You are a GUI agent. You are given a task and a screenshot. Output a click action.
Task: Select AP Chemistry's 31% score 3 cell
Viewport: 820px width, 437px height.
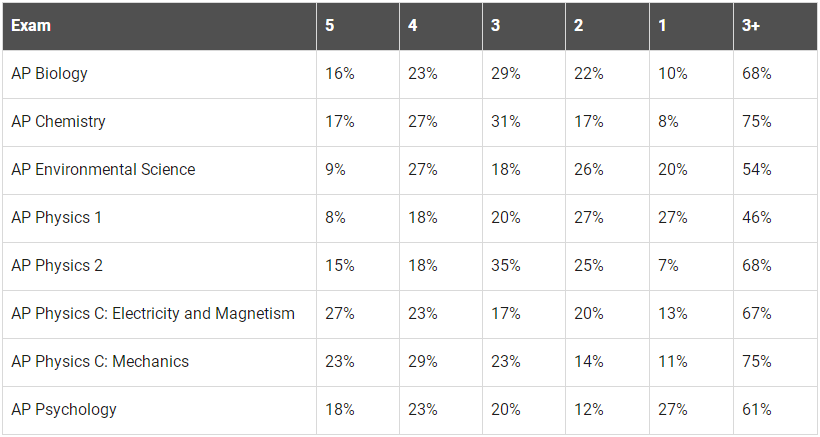pos(506,122)
